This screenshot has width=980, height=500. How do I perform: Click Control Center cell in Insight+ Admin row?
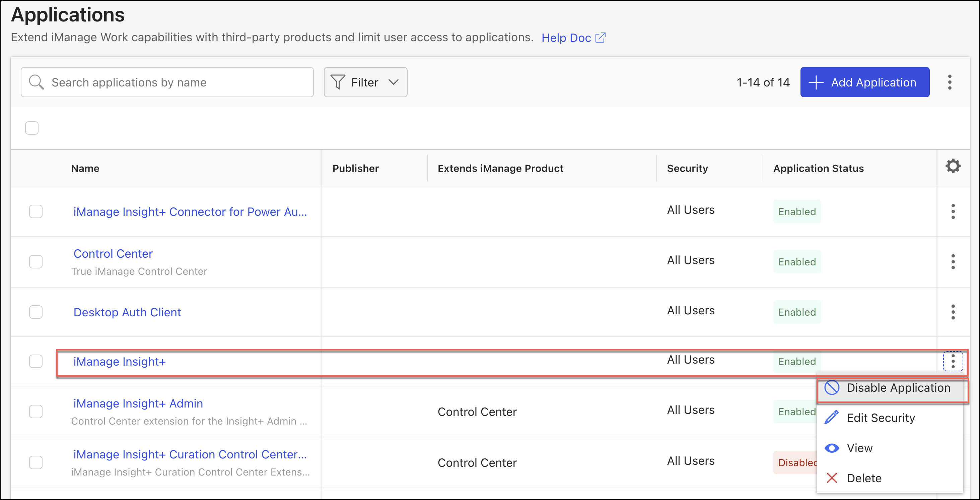pyautogui.click(x=477, y=412)
